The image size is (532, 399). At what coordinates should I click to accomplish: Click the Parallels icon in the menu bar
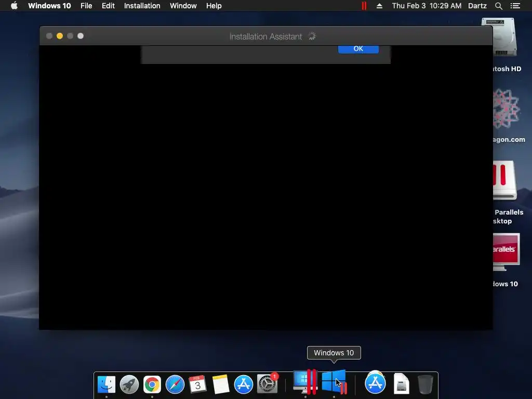pyautogui.click(x=364, y=6)
